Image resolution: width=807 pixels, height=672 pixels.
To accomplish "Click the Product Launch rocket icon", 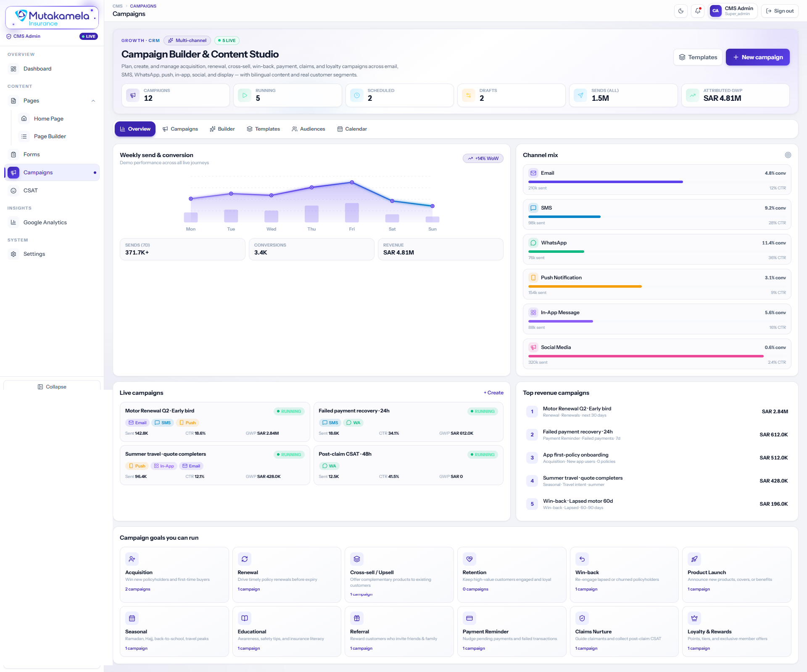I will [x=694, y=559].
